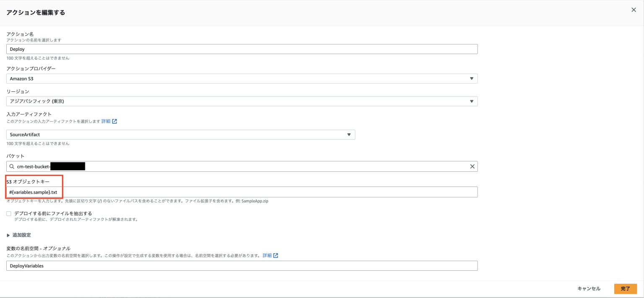Open the アクションプロバイダー Amazon S3 dropdown

point(241,78)
